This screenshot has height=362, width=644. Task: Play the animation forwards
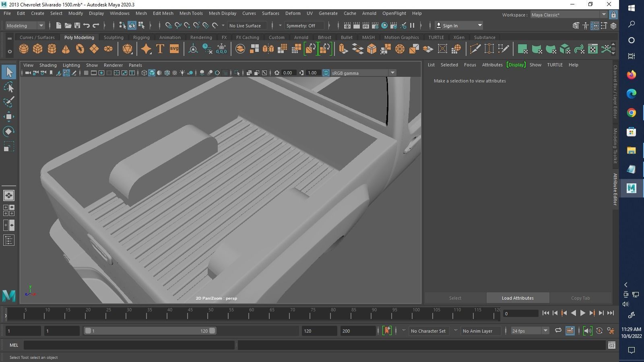pos(582,313)
